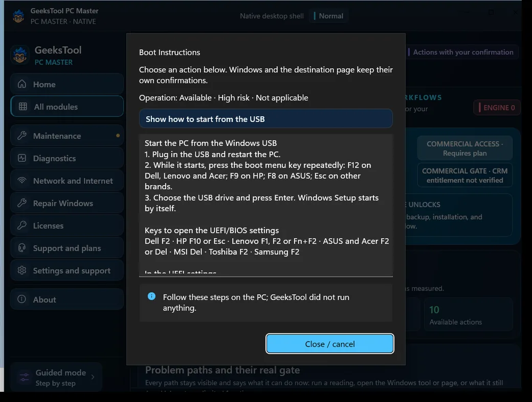532x402 pixels.
Task: Click 'Native desktop shell' label
Action: [x=272, y=16]
